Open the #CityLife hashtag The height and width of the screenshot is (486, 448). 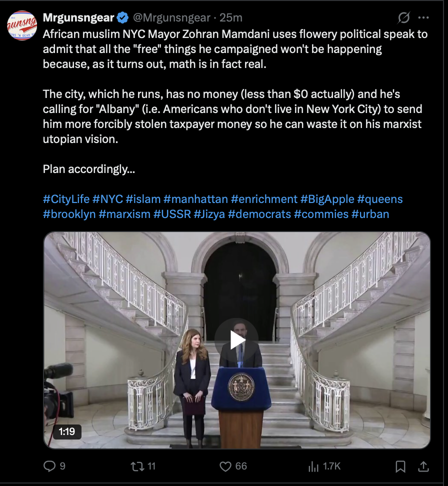[66, 199]
